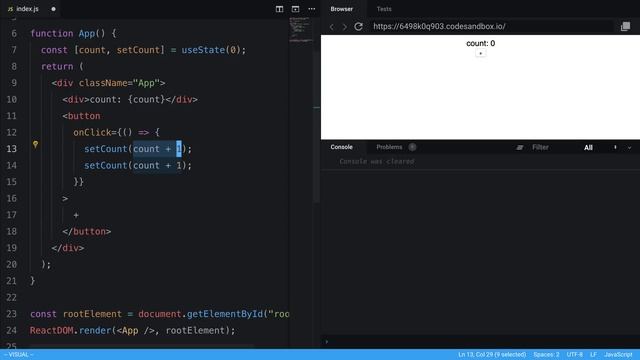640x360 pixels.
Task: Click '{count}' on line 10
Action: (146, 100)
